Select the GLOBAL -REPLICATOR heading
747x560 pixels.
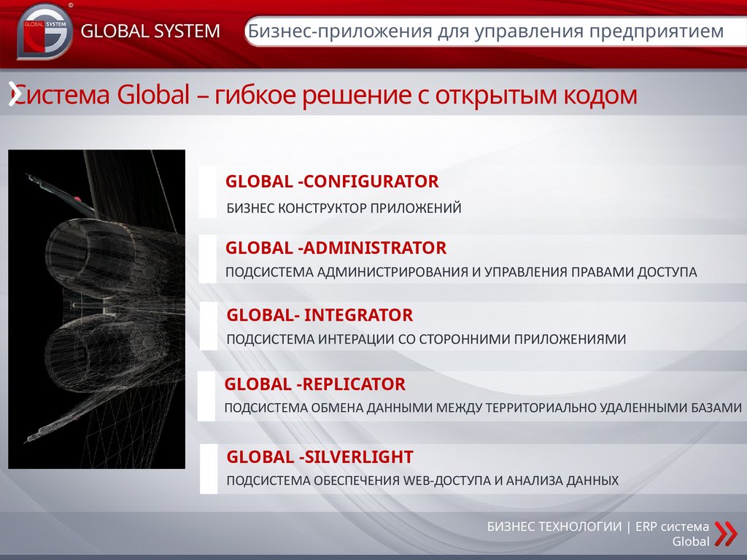coord(315,384)
